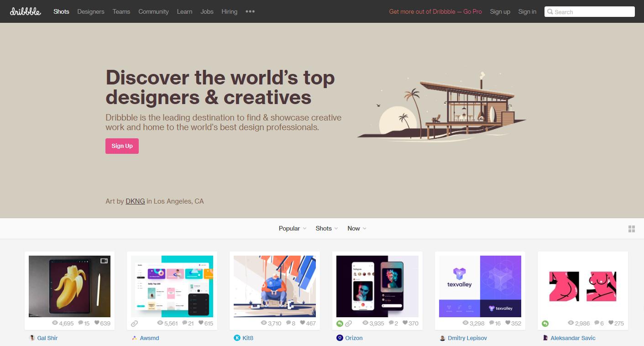
Task: Click the green rebound icon on Aleksandar Savic's shot
Action: 545,324
